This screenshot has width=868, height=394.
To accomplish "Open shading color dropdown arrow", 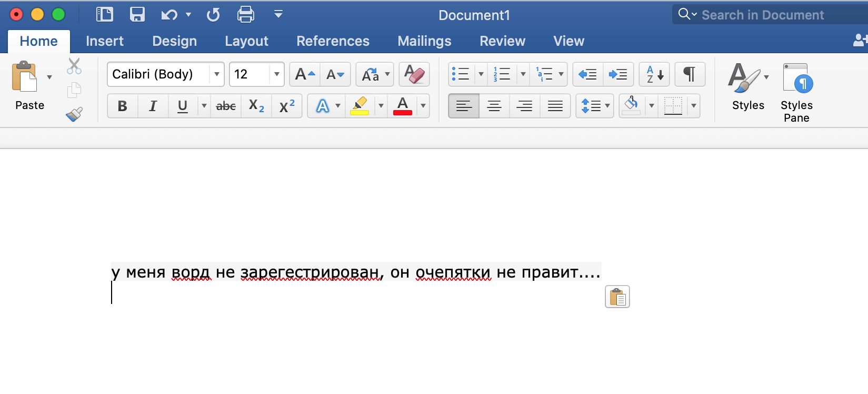I will tap(652, 106).
